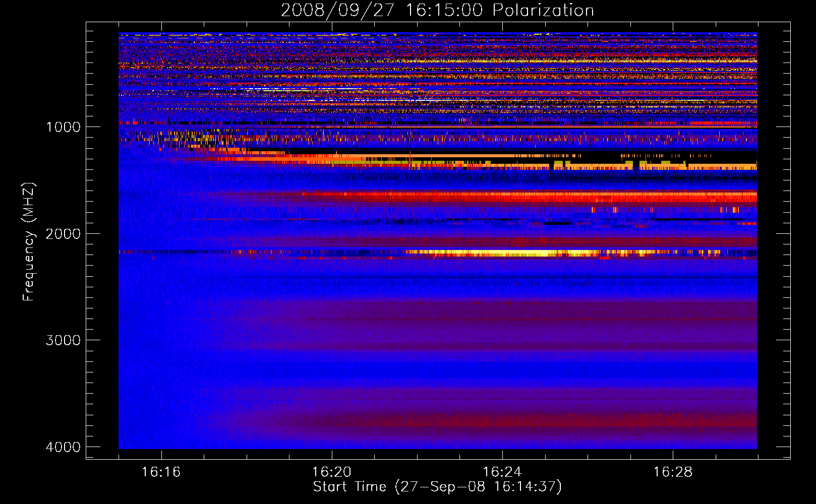The width and height of the screenshot is (816, 504).
Task: Click the 2000 frequency tick label
Action: point(63,234)
